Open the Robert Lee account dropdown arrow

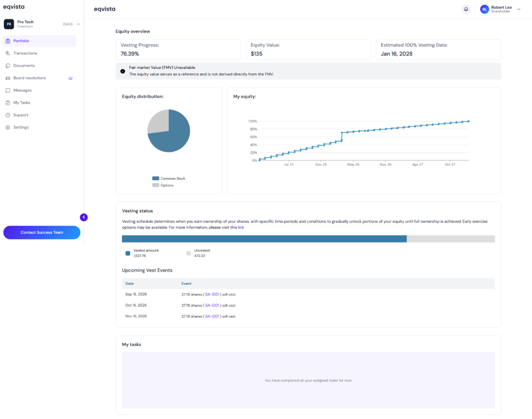tap(519, 9)
